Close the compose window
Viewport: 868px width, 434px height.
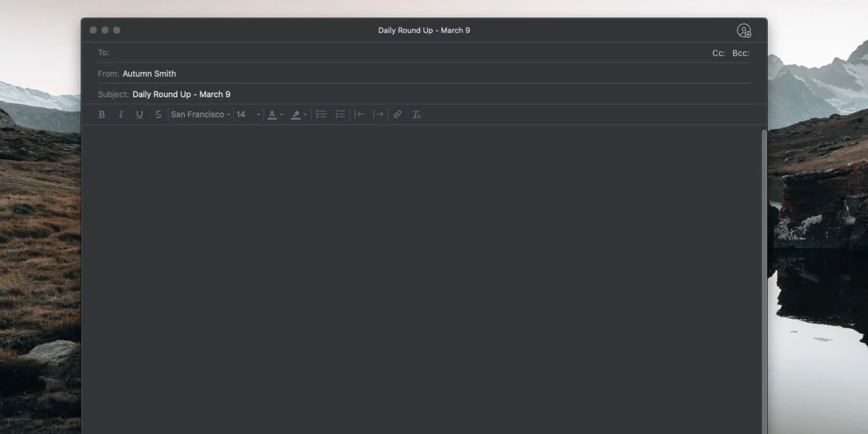tap(93, 30)
